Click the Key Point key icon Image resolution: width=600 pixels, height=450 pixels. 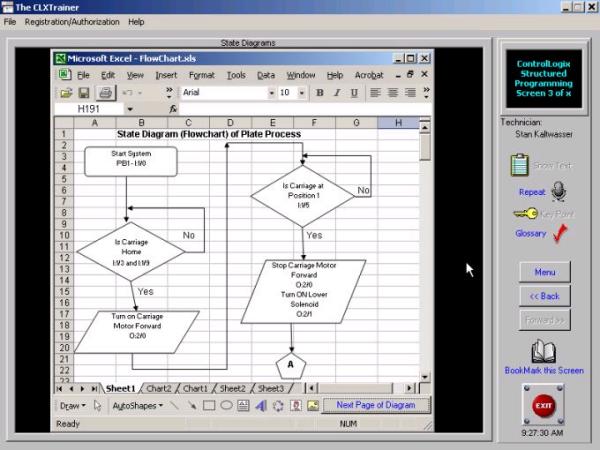click(525, 214)
